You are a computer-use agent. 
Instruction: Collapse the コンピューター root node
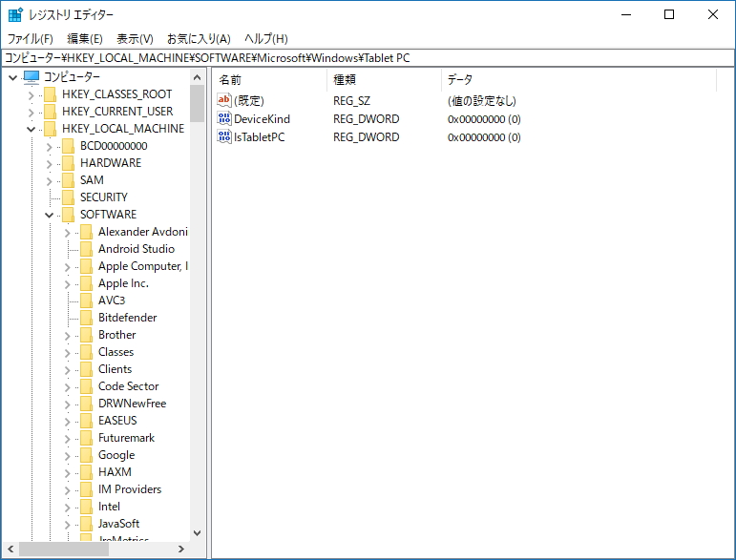pyautogui.click(x=13, y=77)
